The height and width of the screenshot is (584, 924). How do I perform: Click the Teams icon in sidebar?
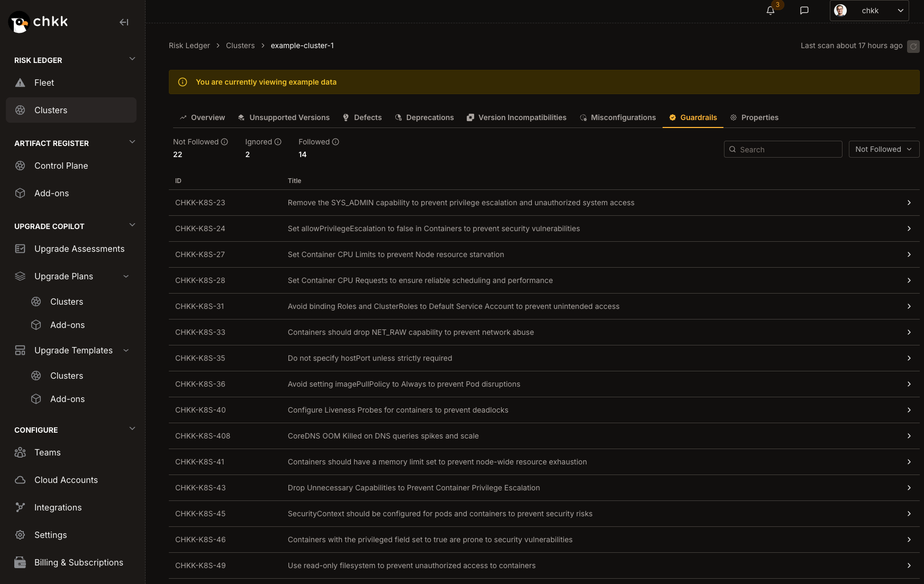click(20, 452)
